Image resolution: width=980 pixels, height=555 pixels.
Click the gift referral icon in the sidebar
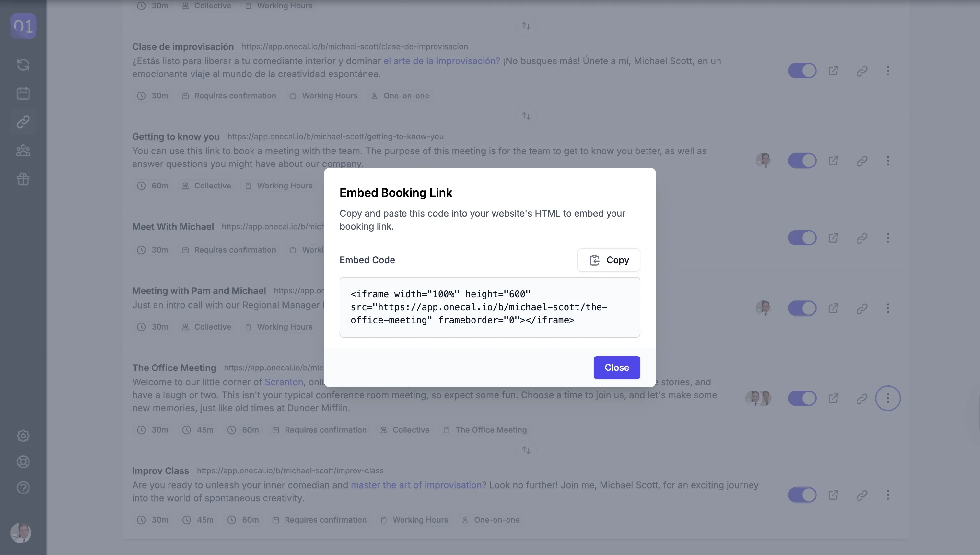(x=23, y=179)
